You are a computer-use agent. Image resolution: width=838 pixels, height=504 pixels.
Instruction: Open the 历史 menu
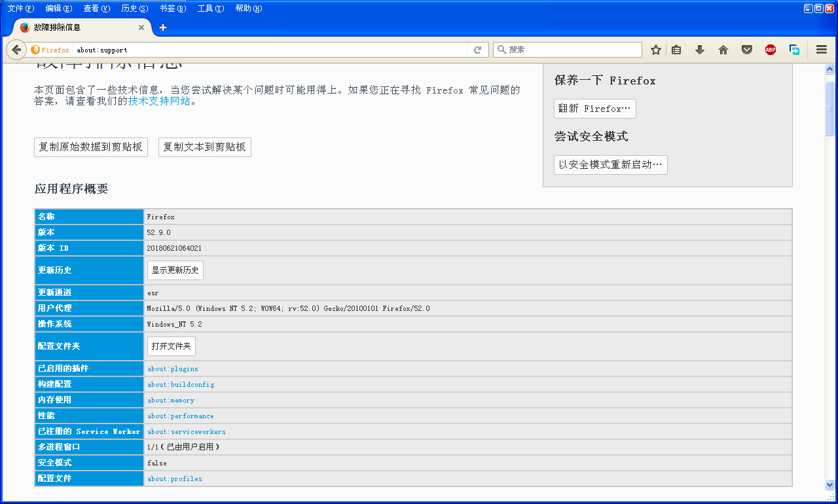click(x=135, y=9)
